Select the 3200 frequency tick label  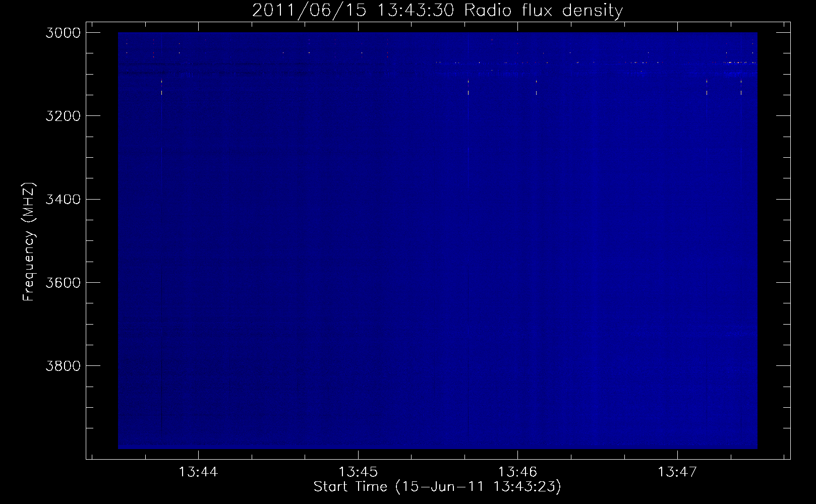pyautogui.click(x=63, y=116)
